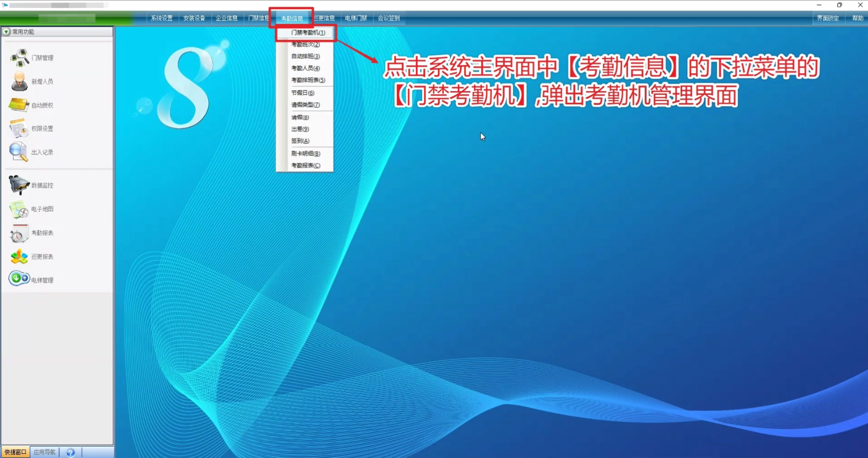Select 门禁考勤机(1) from the dropdown menu
868x458 pixels.
coord(308,32)
